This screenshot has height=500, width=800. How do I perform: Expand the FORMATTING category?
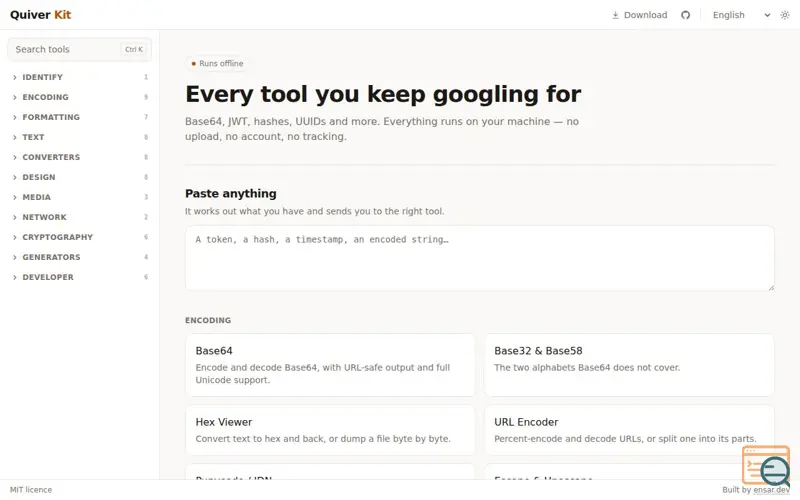tap(80, 117)
